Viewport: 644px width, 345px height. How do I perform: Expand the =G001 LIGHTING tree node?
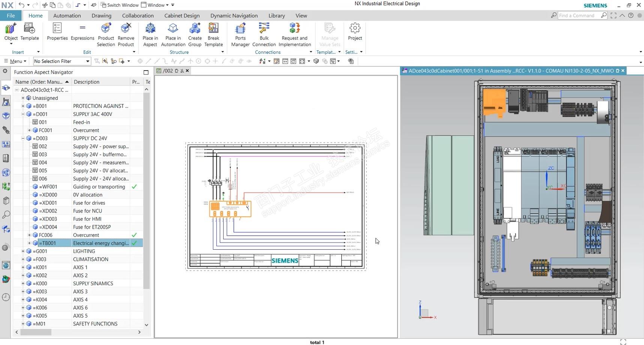(23, 251)
